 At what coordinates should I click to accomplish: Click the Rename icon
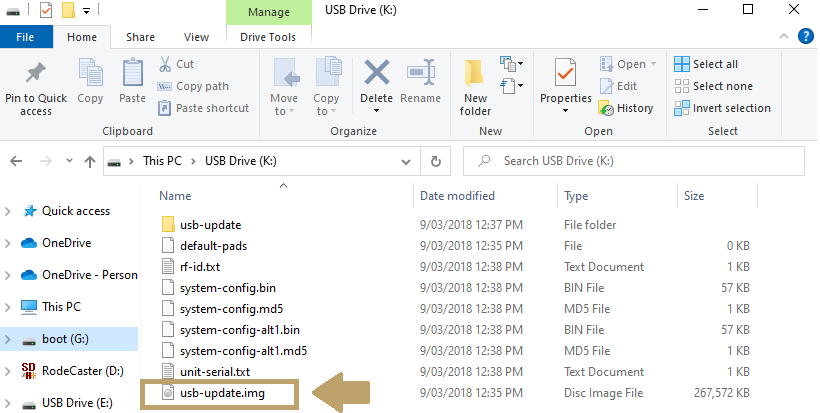point(421,72)
